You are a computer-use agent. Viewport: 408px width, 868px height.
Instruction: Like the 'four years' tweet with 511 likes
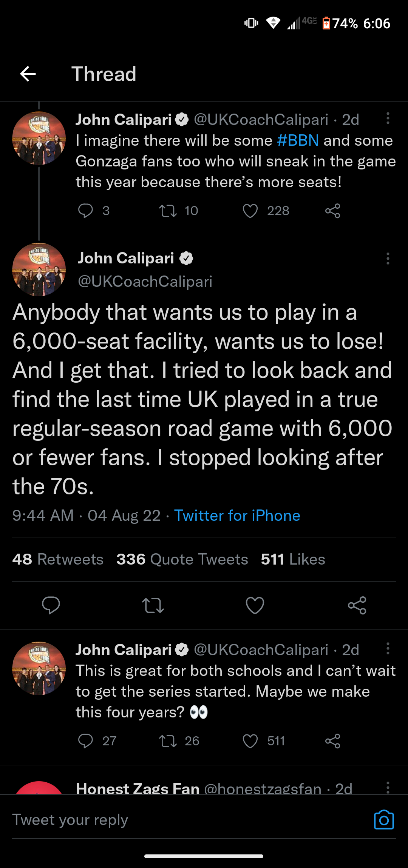pyautogui.click(x=250, y=741)
